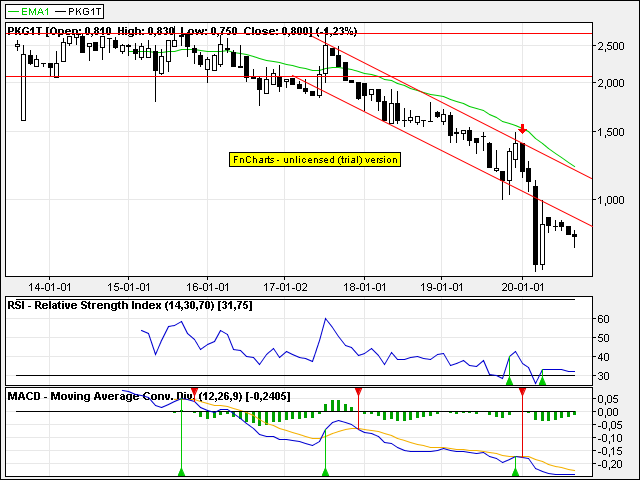This screenshot has height=480, width=640.
Task: Select the PKG1T legend entry
Action: pyautogui.click(x=78, y=11)
